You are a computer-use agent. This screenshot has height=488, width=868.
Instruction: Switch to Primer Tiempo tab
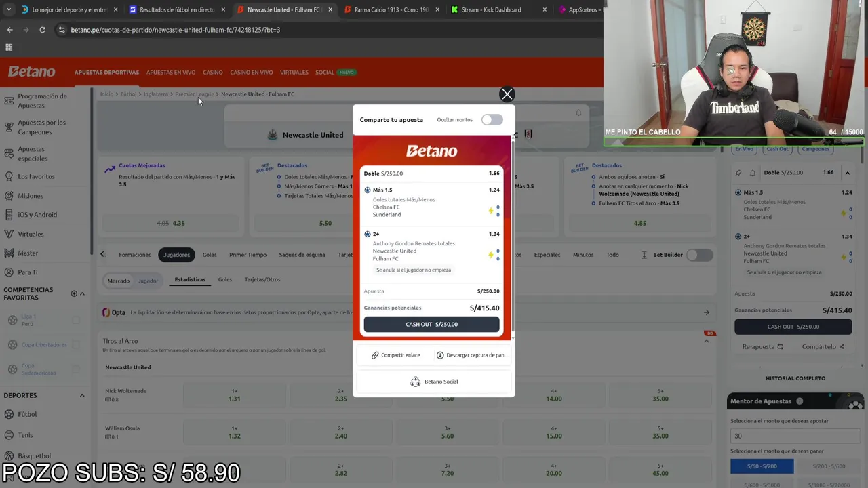coord(248,255)
